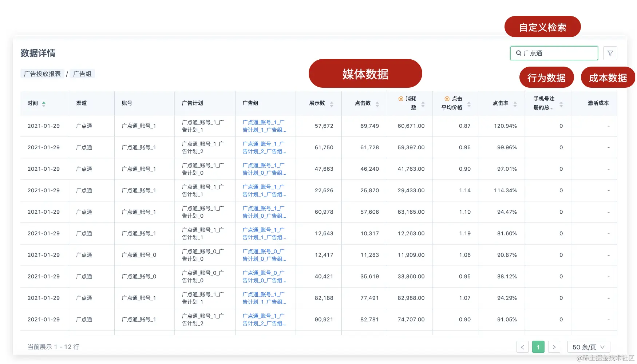Click the 当前展示 1 - 12 行 status text
The width and height of the screenshot is (637, 364).
(x=54, y=347)
